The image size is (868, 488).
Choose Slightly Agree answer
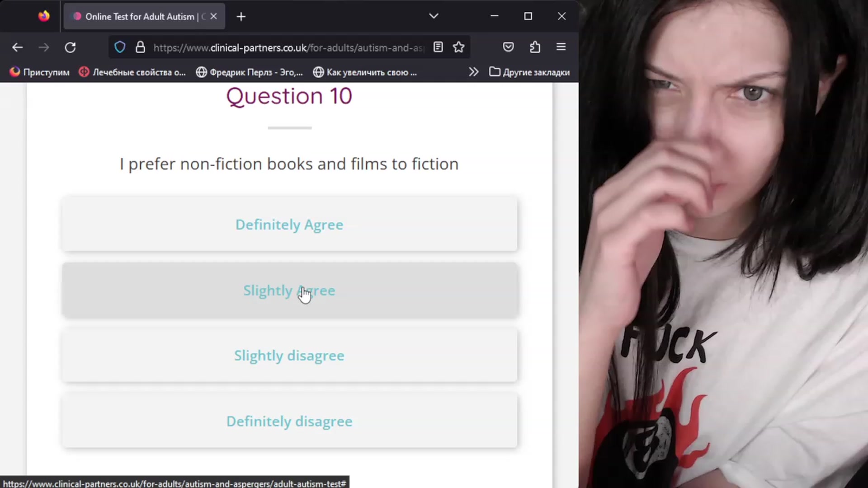289,290
